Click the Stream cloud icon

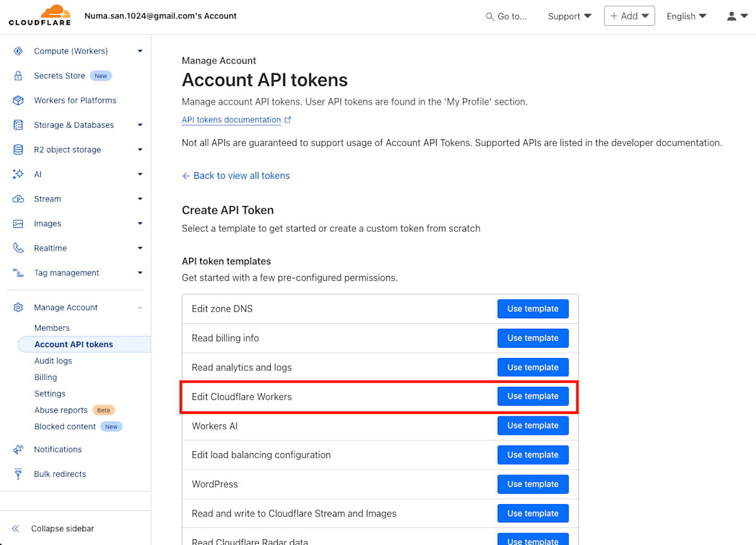pyautogui.click(x=18, y=199)
